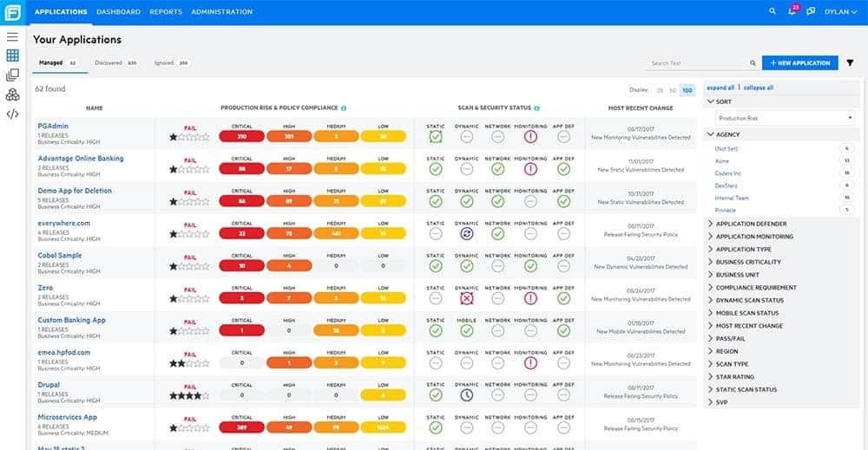The image size is (868, 450).
Task: Open the Dylan user menu
Action: pos(840,11)
